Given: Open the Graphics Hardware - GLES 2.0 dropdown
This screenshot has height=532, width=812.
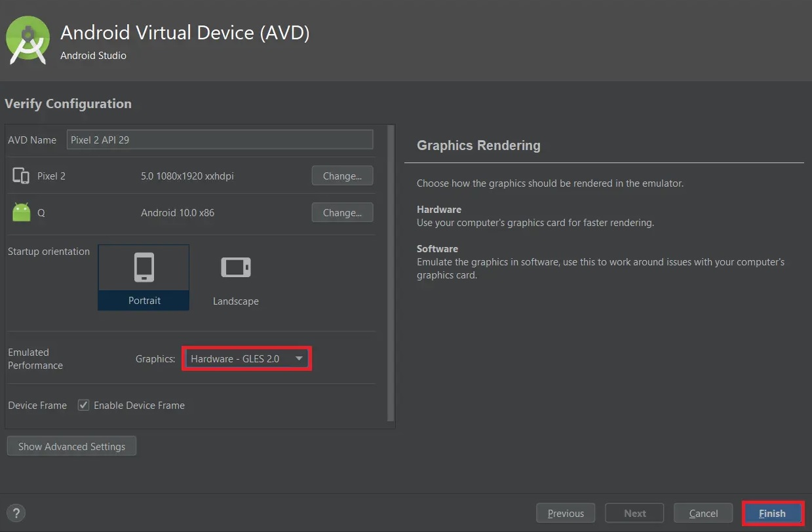Looking at the screenshot, I should tap(246, 358).
